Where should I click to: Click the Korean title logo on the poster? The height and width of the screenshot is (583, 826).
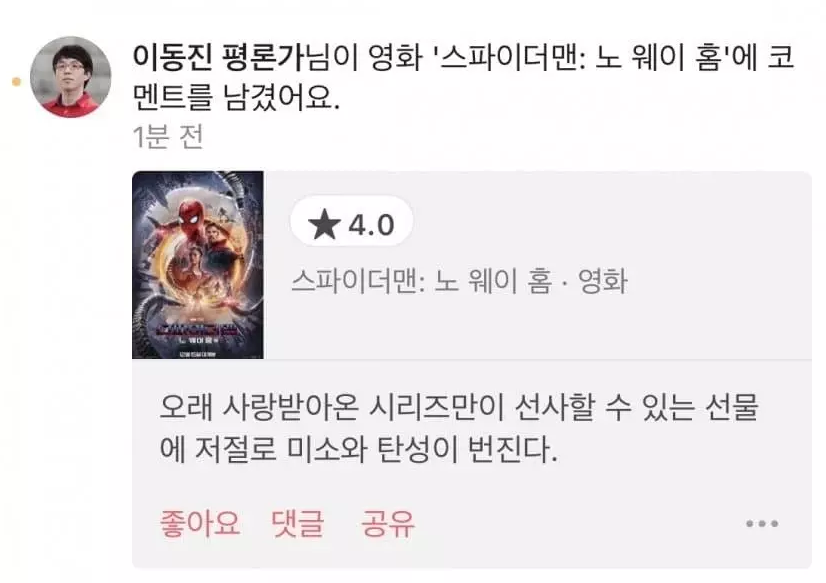[x=198, y=332]
